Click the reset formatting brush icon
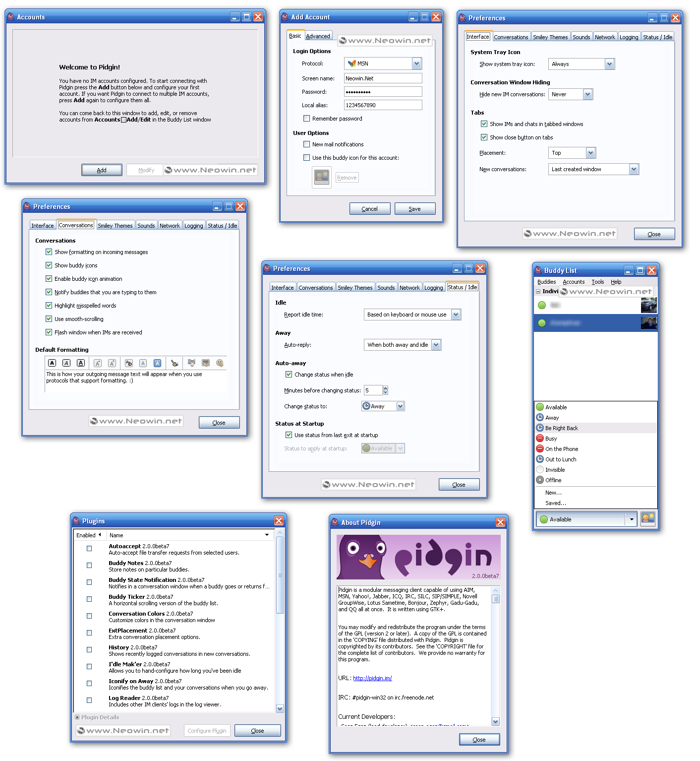The width and height of the screenshot is (700, 761). (x=175, y=363)
